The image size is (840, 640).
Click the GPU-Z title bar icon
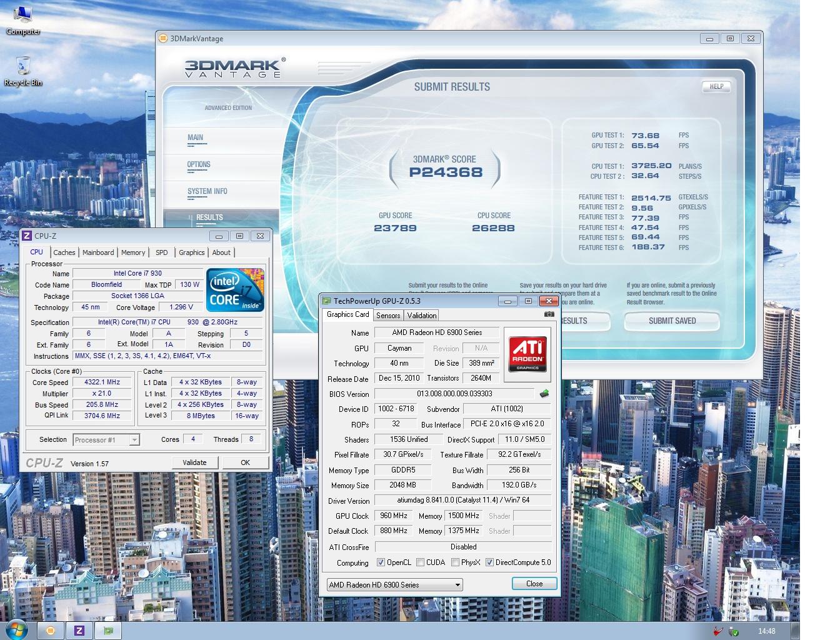pyautogui.click(x=327, y=301)
